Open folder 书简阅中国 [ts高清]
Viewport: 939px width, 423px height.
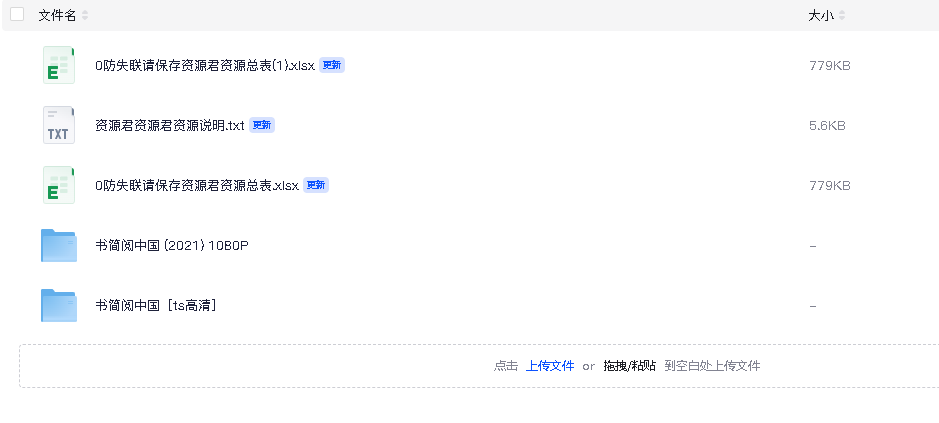pyautogui.click(x=156, y=306)
